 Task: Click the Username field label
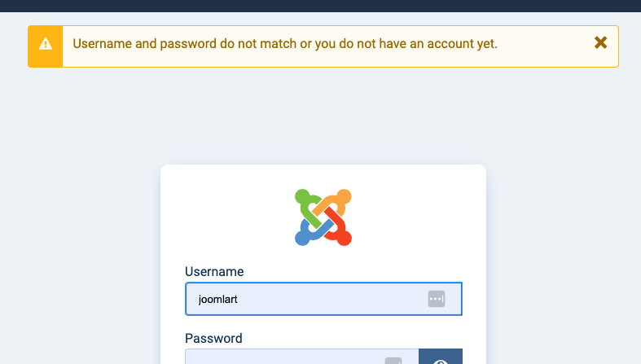214,271
